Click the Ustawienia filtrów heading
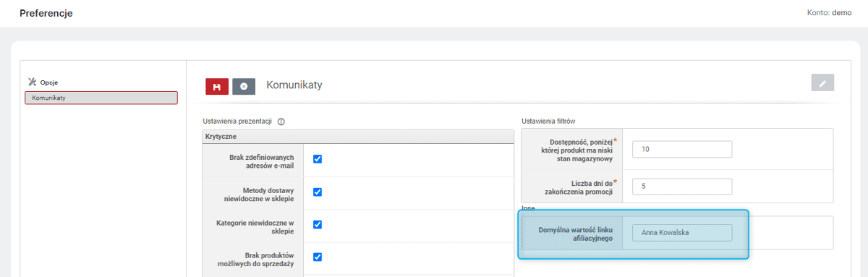This screenshot has height=277, width=868. (548, 121)
